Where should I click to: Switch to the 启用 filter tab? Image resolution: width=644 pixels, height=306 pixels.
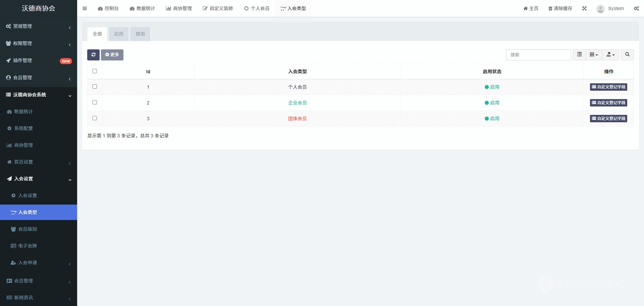[119, 34]
